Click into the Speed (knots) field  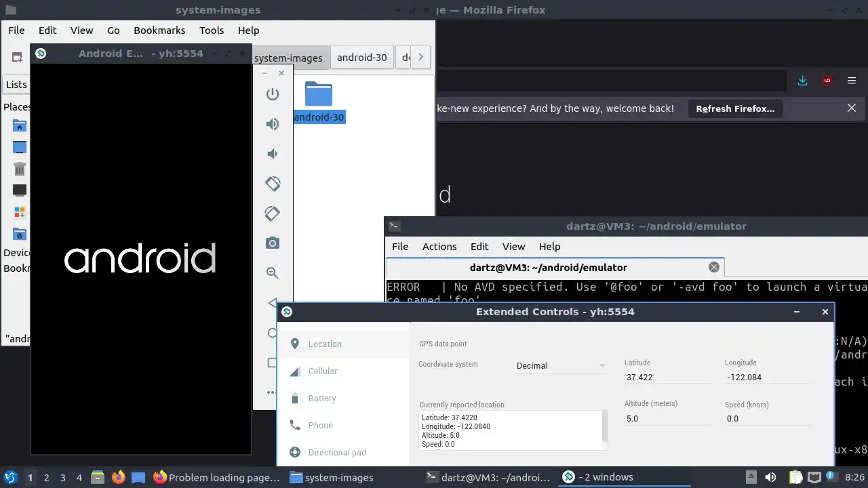[x=768, y=418]
